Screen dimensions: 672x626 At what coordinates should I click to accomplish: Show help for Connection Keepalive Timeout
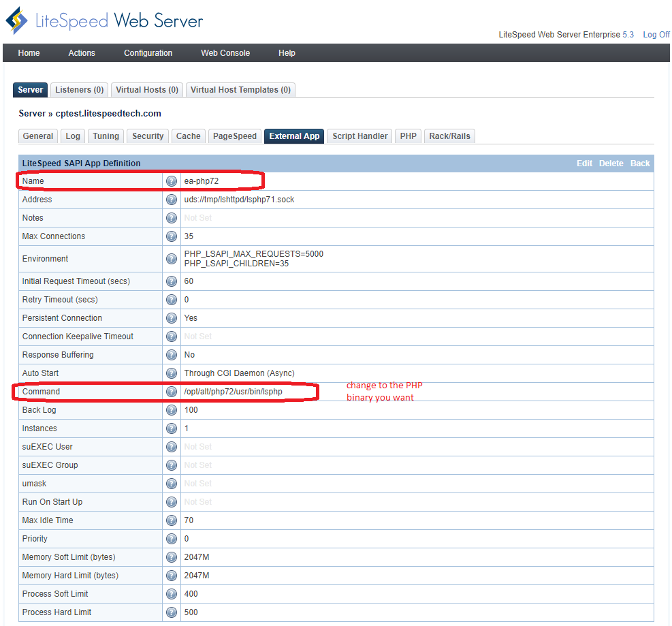pos(172,337)
